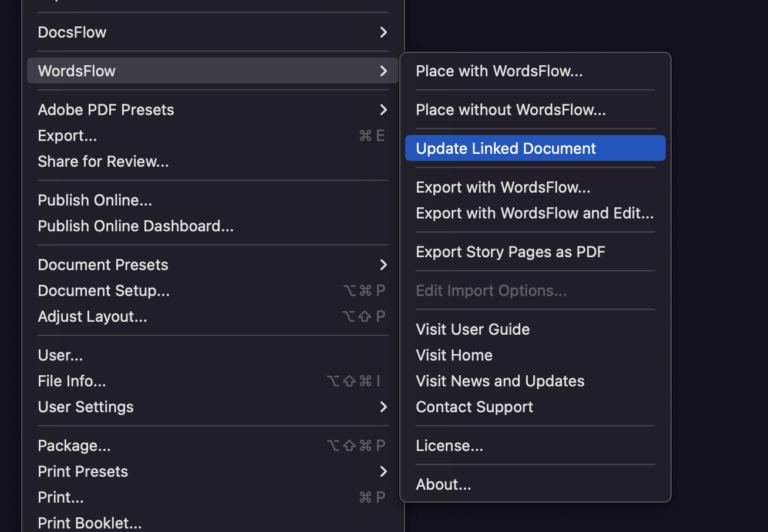Open Print Presets submenu

point(213,472)
